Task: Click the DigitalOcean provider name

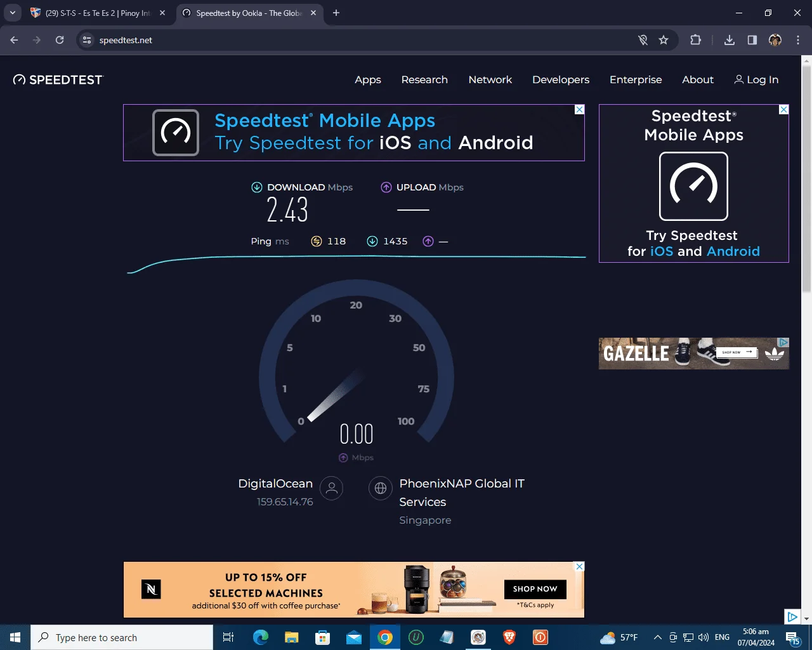Action: coord(275,484)
